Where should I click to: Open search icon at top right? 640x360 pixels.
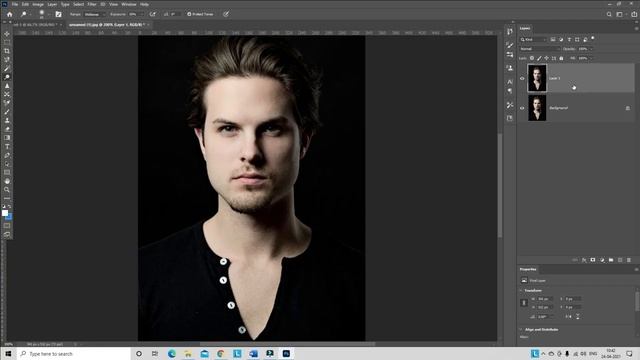click(x=609, y=14)
